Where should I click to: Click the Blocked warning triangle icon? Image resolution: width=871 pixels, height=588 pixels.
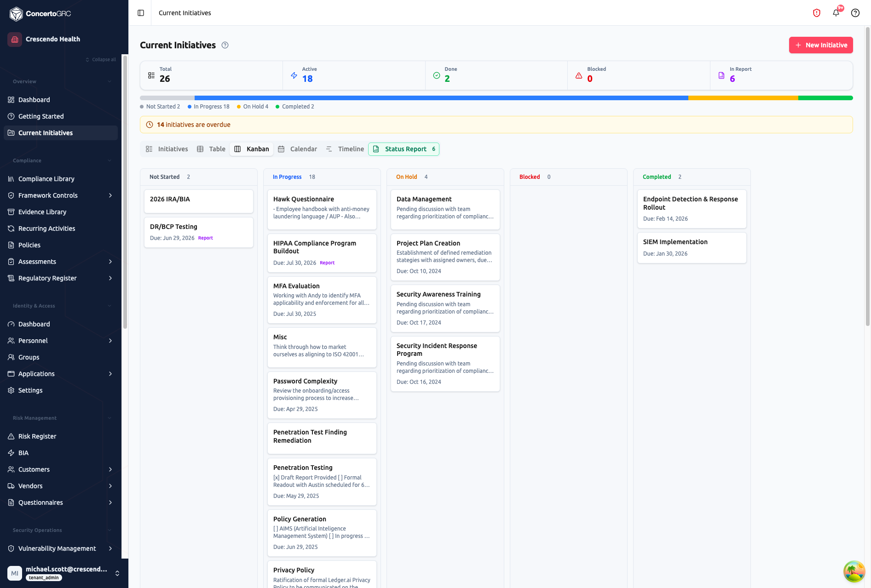579,75
